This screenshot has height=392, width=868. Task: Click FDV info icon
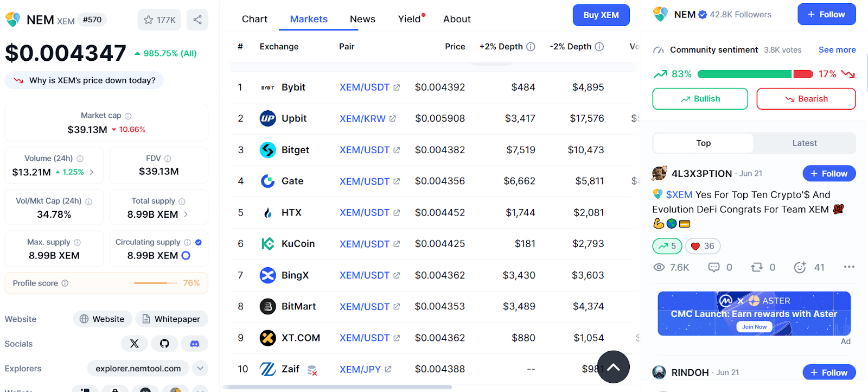(168, 159)
